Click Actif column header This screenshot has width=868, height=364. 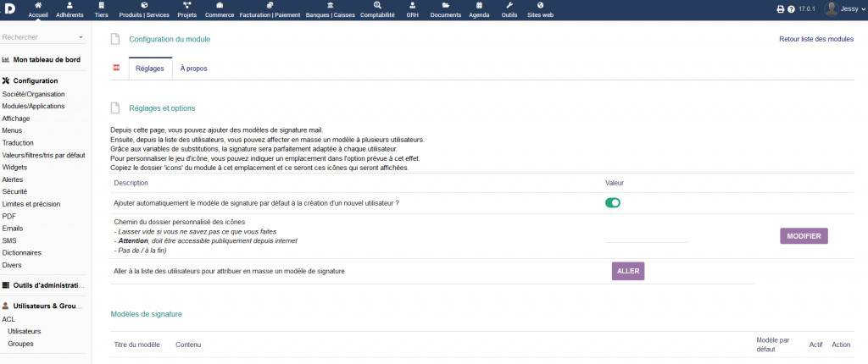click(x=815, y=345)
